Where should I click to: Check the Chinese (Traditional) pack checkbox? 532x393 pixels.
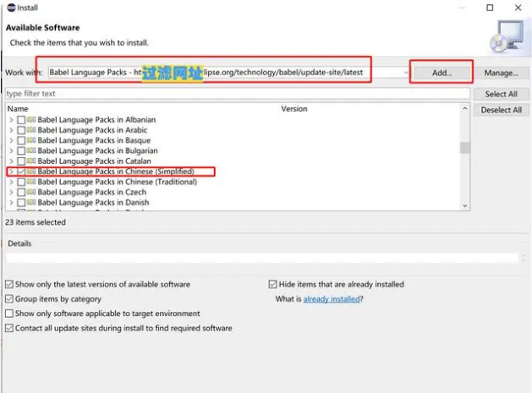21,182
